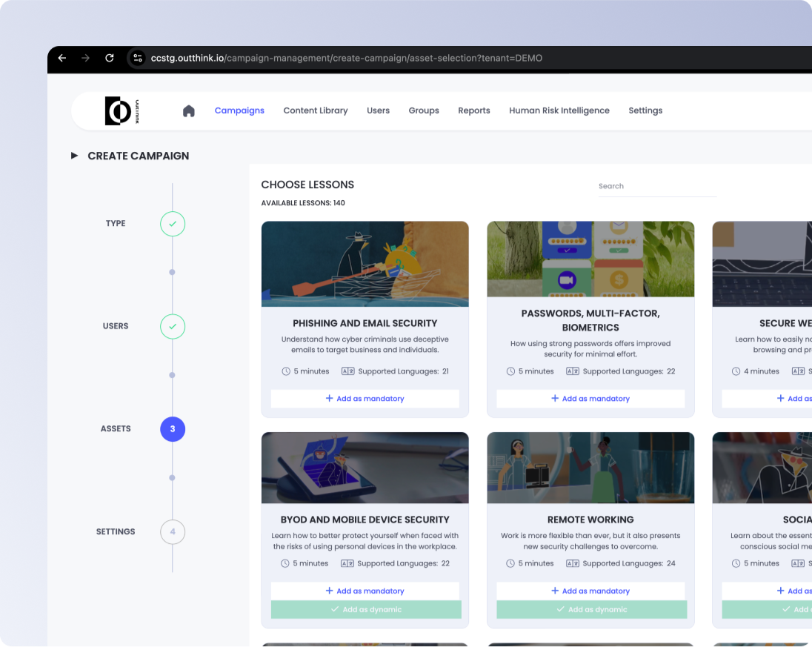Click the browser forward arrow
Image resolution: width=812 pixels, height=647 pixels.
86,58
